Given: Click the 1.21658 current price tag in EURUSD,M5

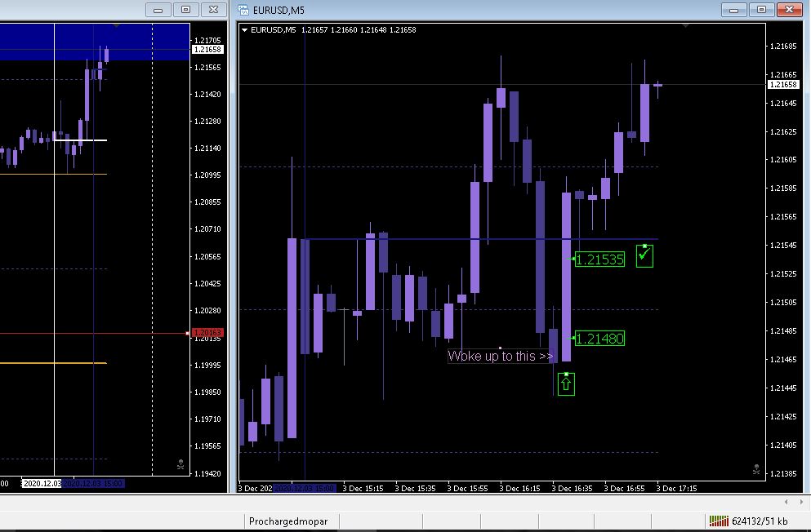Looking at the screenshot, I should coord(783,85).
